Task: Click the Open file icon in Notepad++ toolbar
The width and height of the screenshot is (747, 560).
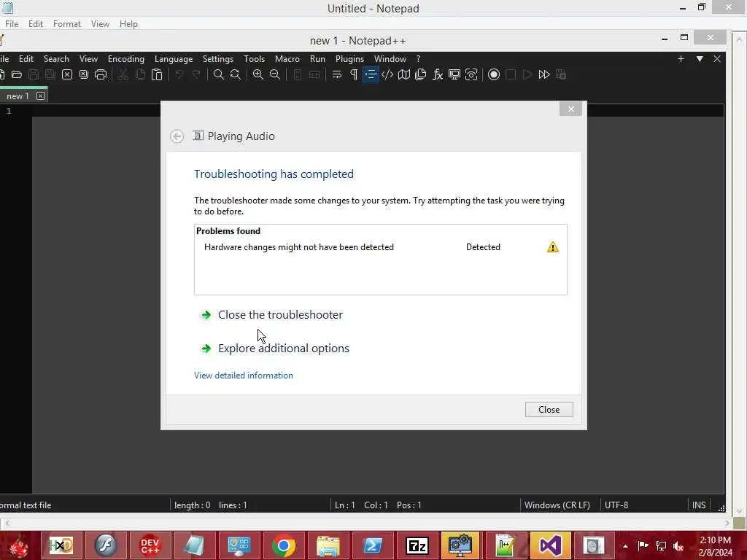Action: coord(17,74)
